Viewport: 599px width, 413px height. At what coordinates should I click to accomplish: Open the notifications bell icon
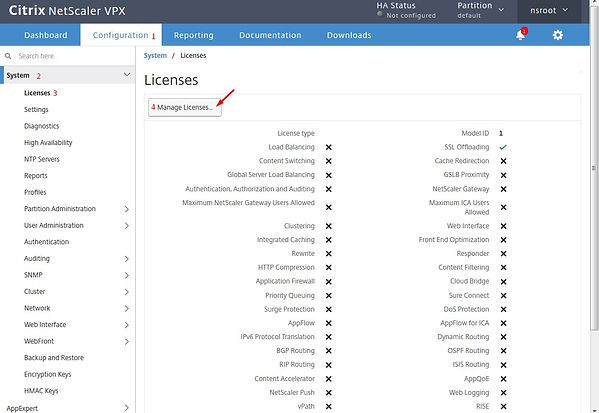click(x=520, y=35)
